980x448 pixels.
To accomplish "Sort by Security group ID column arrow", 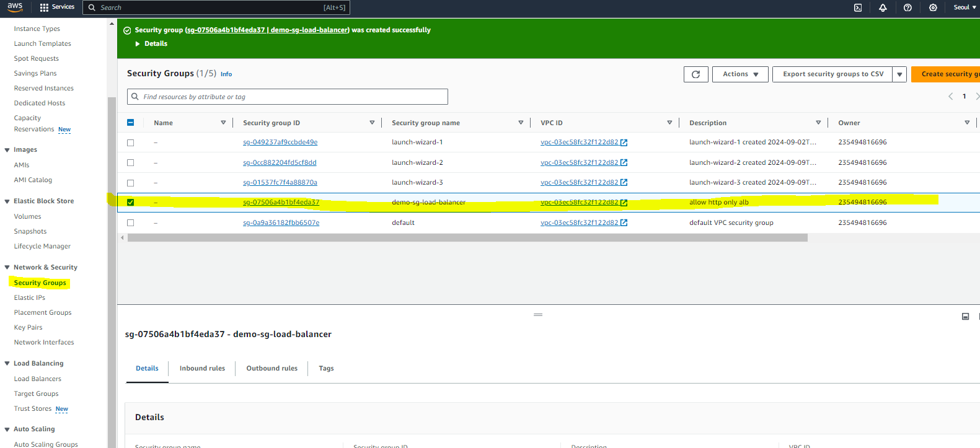I will pyautogui.click(x=372, y=123).
